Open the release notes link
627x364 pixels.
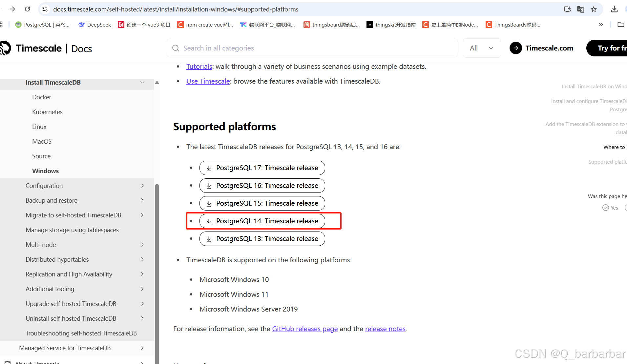[x=385, y=329]
